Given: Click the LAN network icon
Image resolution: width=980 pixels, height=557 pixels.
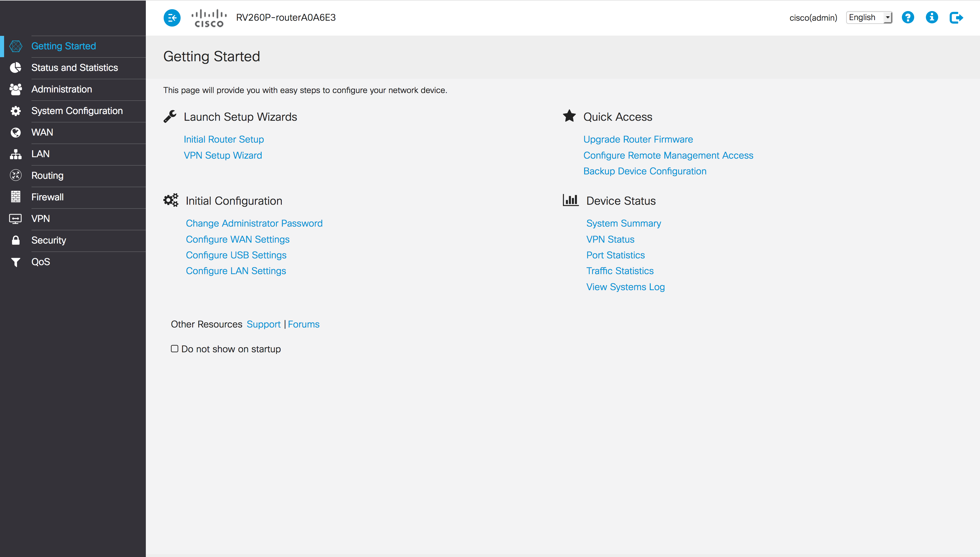Looking at the screenshot, I should pos(16,154).
